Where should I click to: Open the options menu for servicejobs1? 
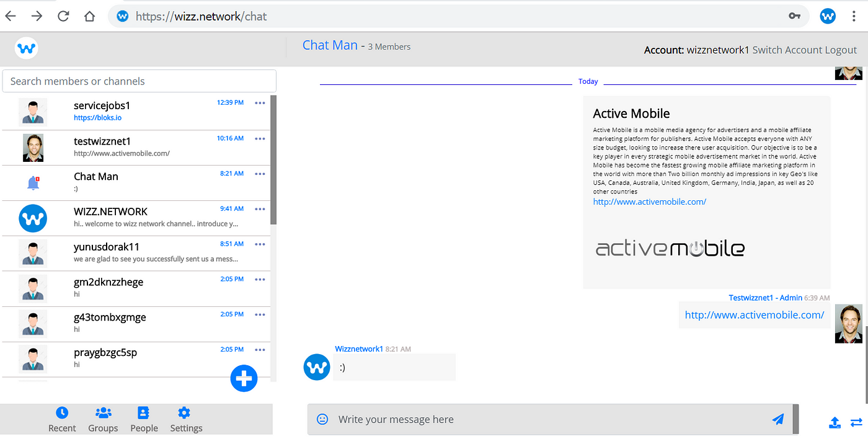point(260,103)
